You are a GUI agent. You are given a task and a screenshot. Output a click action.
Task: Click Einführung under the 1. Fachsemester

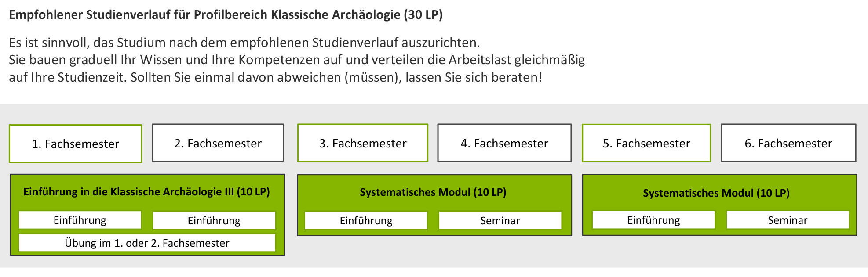[80, 220]
